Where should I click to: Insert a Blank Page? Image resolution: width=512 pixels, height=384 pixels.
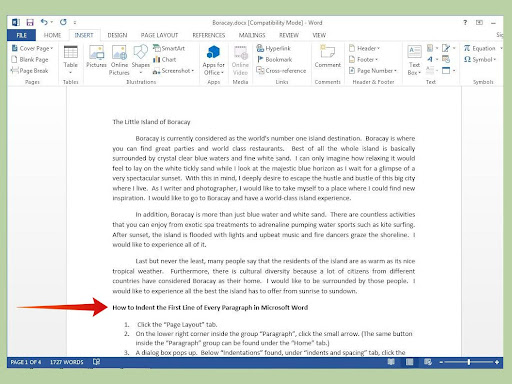[30, 59]
